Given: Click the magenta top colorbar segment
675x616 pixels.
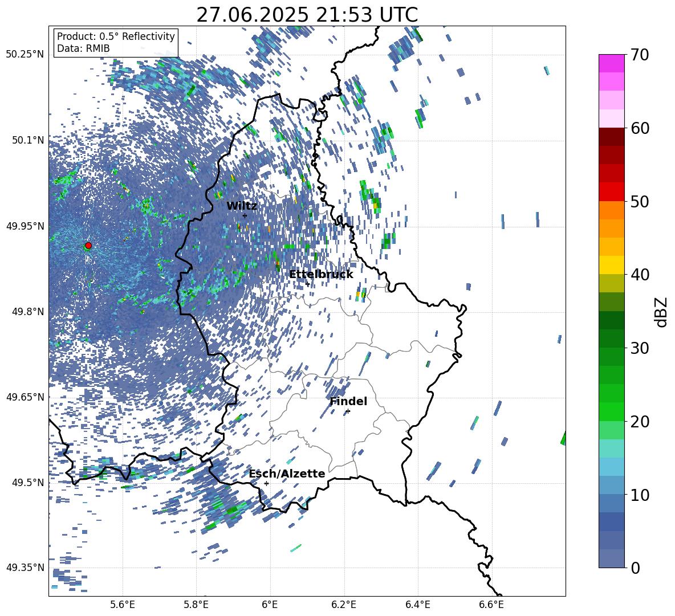Looking at the screenshot, I should [x=611, y=64].
